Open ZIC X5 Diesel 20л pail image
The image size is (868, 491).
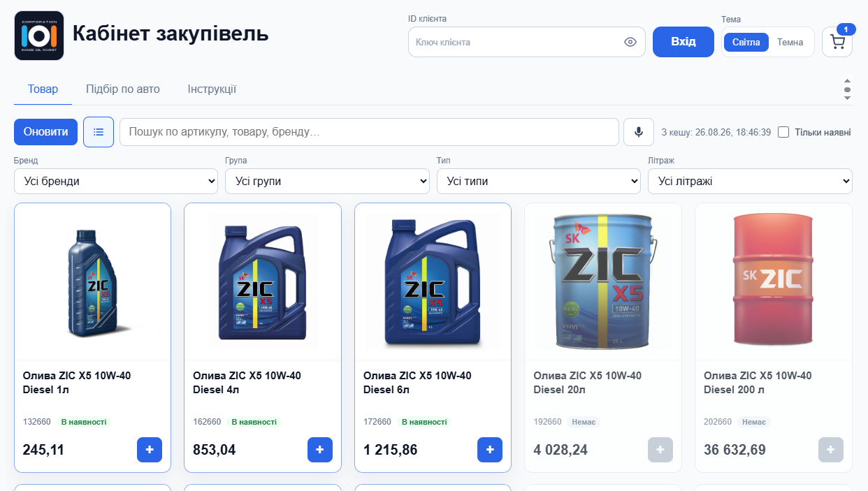coord(603,281)
